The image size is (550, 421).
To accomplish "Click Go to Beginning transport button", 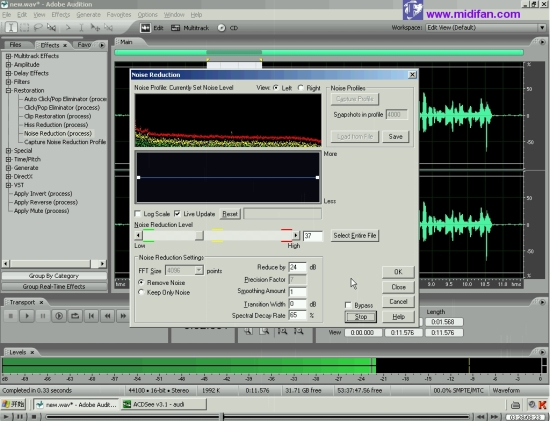I will pyautogui.click(x=91, y=316).
